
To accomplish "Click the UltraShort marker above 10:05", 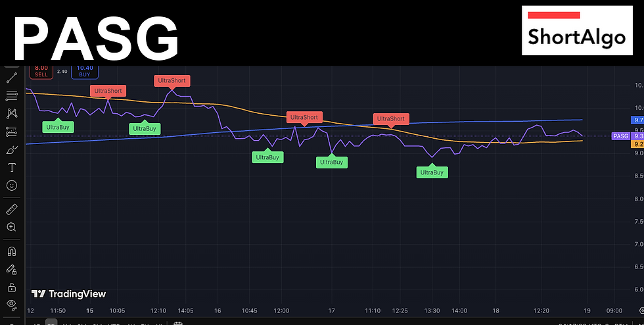I will [x=108, y=91].
